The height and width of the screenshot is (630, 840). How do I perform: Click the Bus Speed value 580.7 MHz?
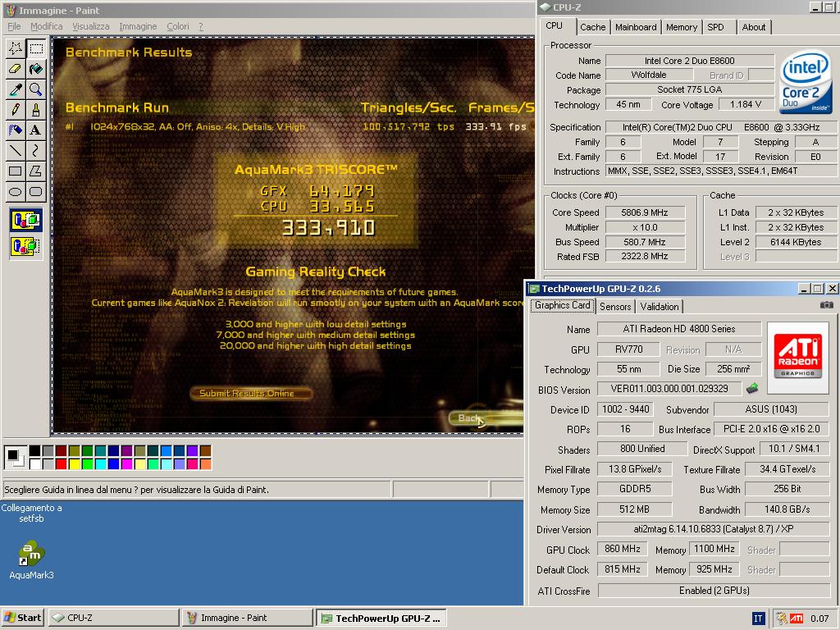[x=645, y=242]
